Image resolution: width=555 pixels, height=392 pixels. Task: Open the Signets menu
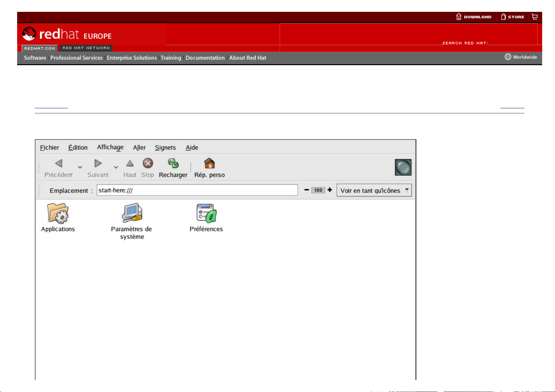click(x=165, y=148)
